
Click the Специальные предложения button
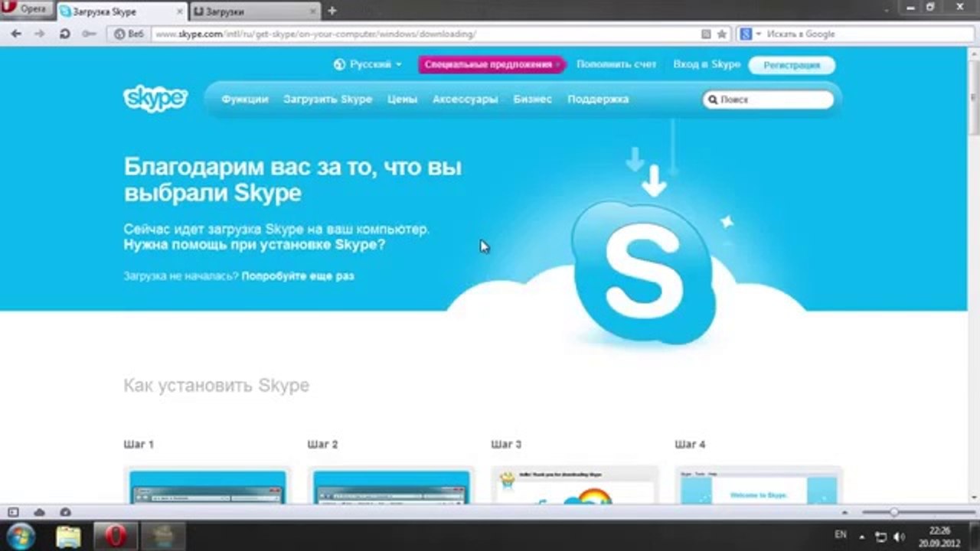coord(491,65)
